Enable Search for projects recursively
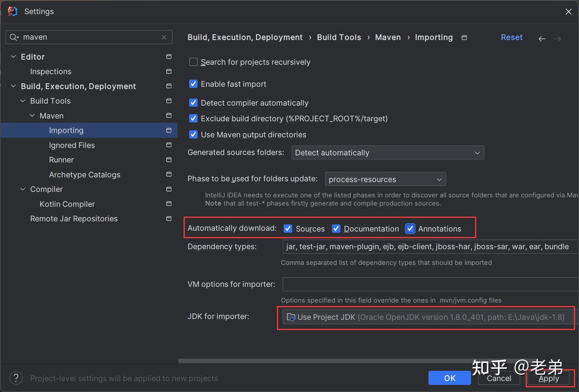This screenshot has width=579, height=392. [x=193, y=62]
